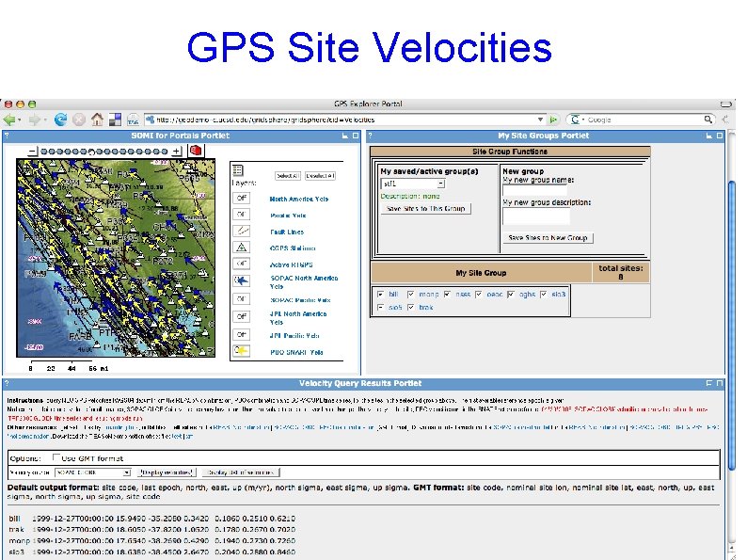Click the map zoom level slider dots
The image size is (747, 560).
(104, 152)
